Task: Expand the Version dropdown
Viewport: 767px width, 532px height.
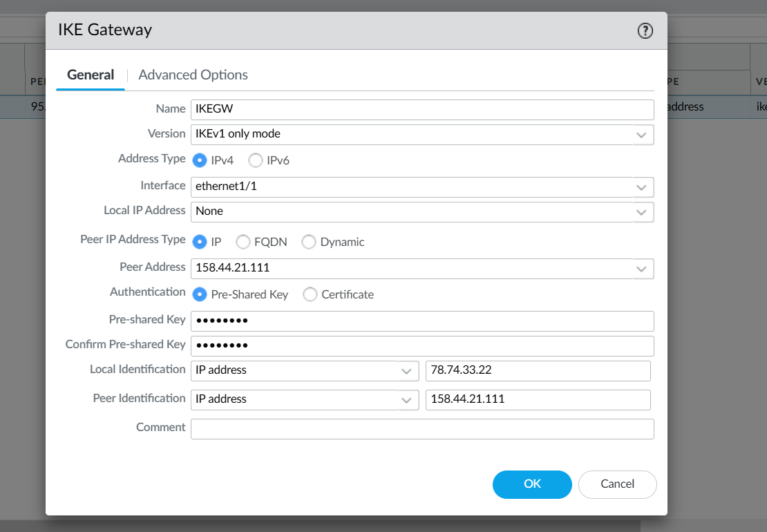Action: [x=642, y=134]
